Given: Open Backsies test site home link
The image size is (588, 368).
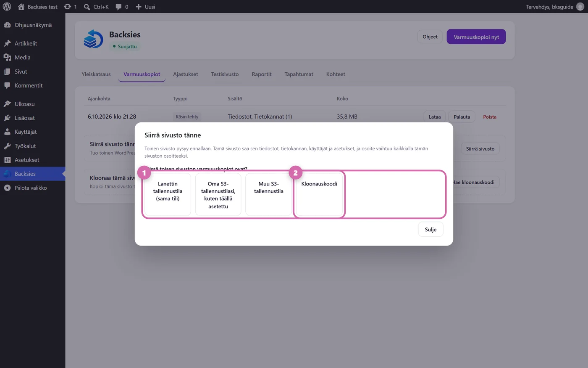Looking at the screenshot, I should (x=38, y=7).
